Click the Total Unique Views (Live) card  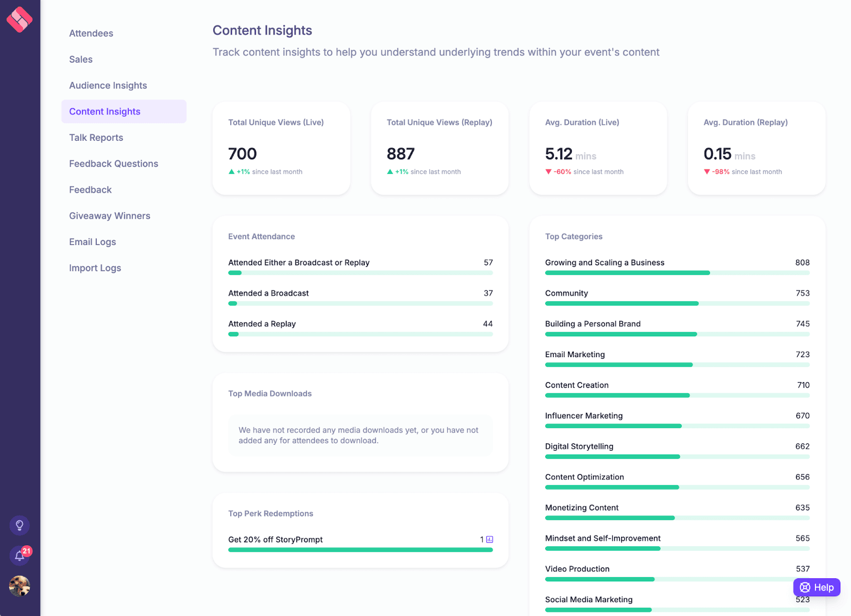point(281,148)
